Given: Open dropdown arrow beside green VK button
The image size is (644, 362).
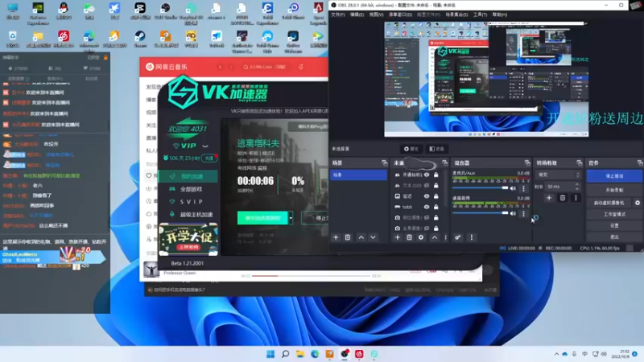Looking at the screenshot, I should [x=291, y=218].
